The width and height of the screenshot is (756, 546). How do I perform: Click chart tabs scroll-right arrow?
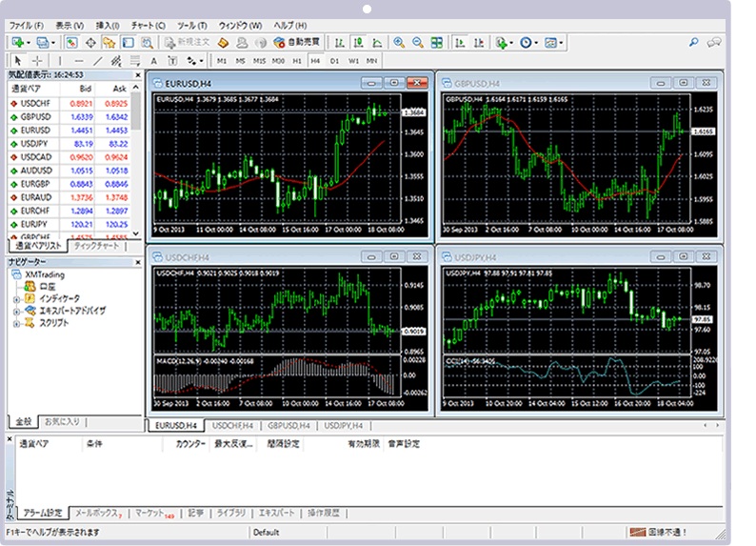[717, 425]
